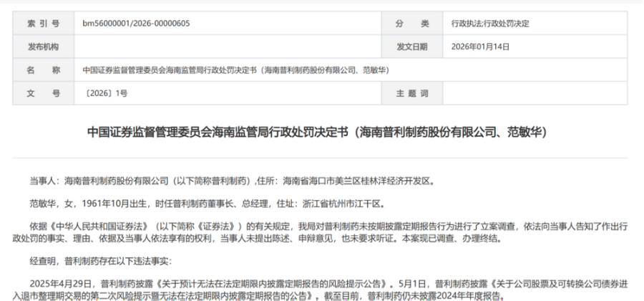Click the index number bm56000001/2026-00000605
644x301 pixels.
click(135, 24)
